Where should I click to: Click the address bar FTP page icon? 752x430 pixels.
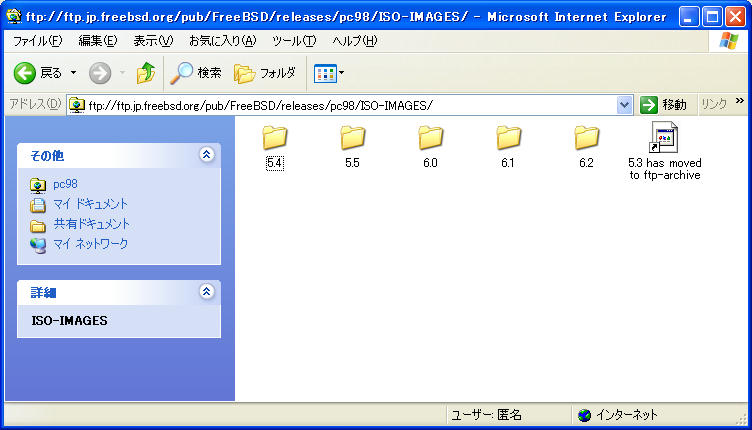coord(77,105)
